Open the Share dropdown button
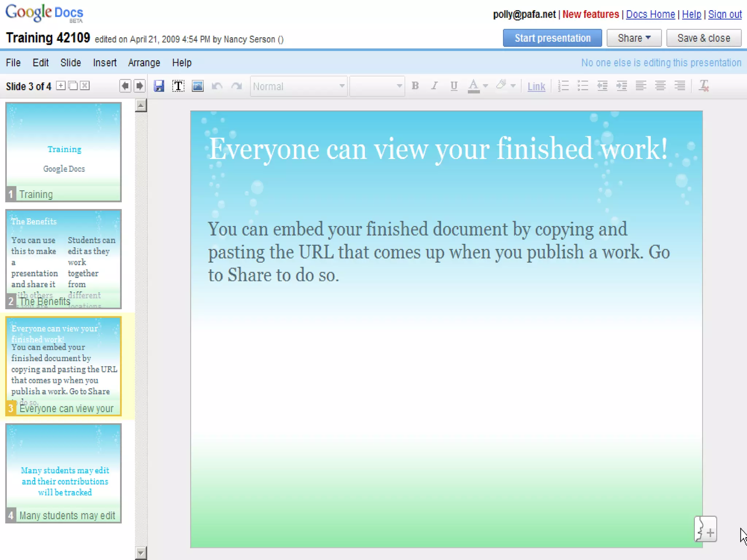This screenshot has height=560, width=747. coord(634,38)
